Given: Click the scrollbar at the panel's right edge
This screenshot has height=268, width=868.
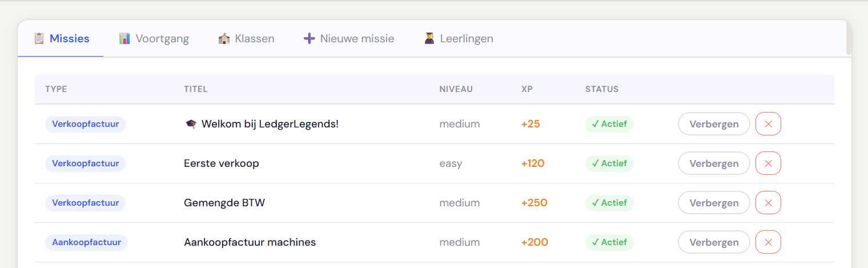Looking at the screenshot, I should pos(849,39).
